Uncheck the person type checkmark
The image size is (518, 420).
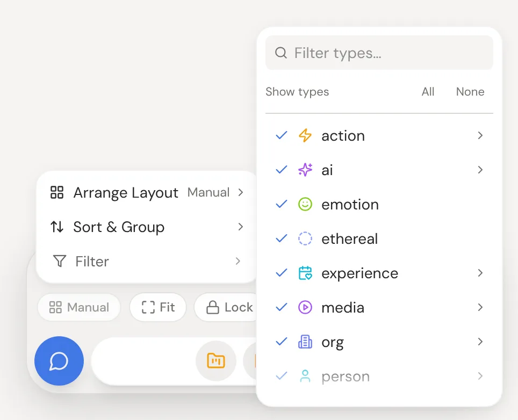282,376
